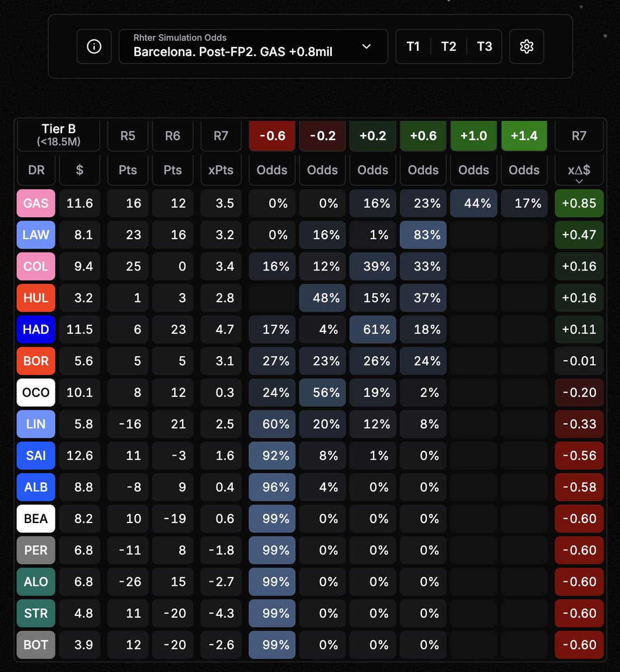Click the 48% odds cell for HUL
The height and width of the screenshot is (672, 620).
[x=322, y=298]
